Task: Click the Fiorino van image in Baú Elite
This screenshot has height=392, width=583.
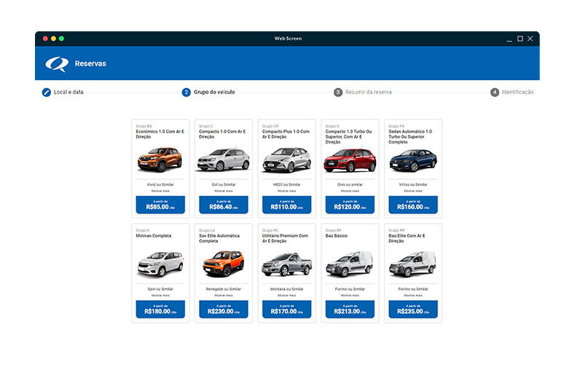Action: 413,264
